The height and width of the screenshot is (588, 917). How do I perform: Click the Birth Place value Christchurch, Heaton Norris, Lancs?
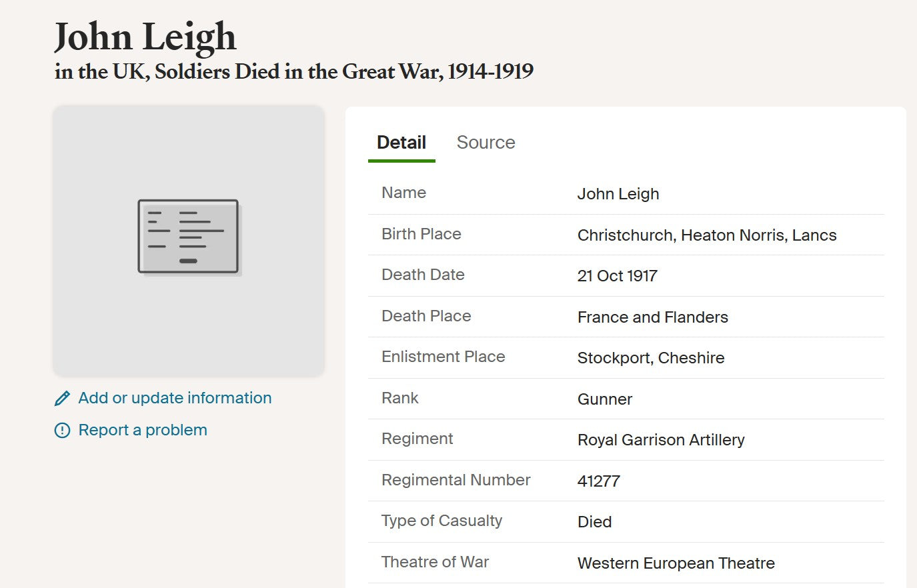click(707, 235)
